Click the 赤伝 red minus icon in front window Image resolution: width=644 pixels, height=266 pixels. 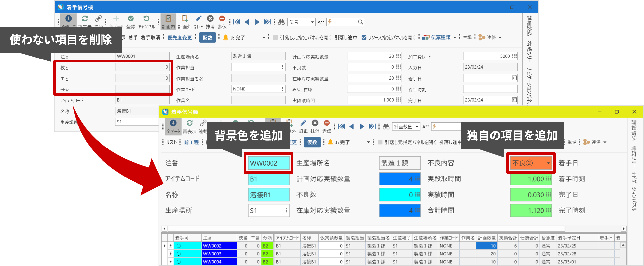tap(327, 123)
